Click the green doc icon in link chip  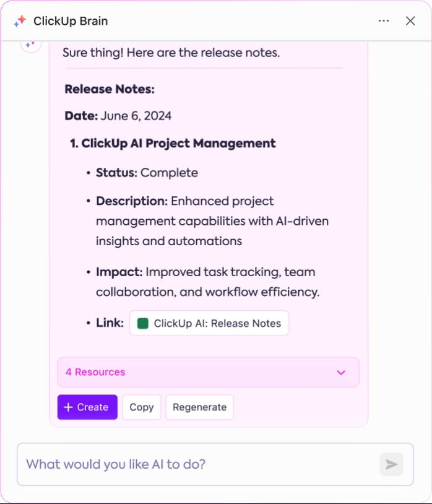coord(142,323)
